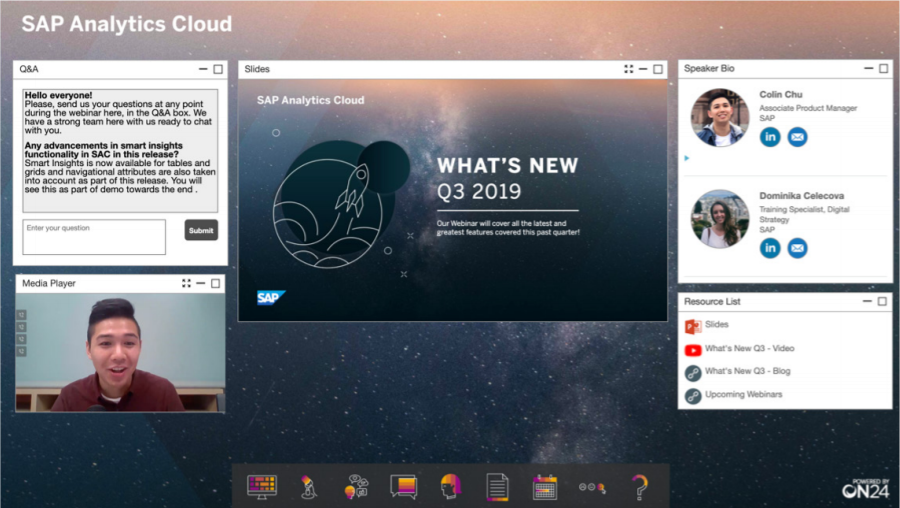Open the calendar icon in the dock
This screenshot has width=900, height=508.
[544, 487]
